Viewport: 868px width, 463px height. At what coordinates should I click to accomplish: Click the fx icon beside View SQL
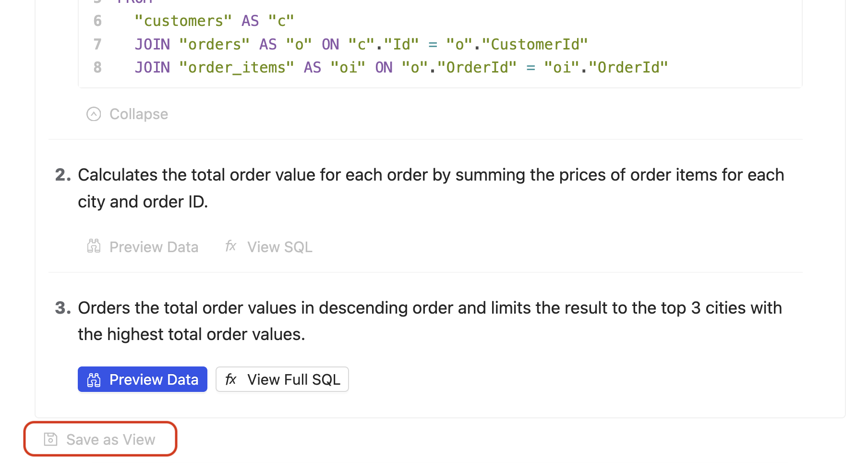231,246
